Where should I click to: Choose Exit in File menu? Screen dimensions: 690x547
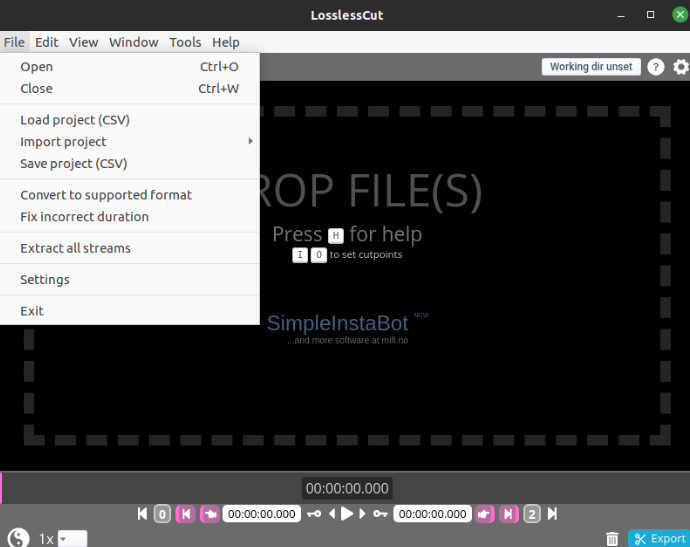pyautogui.click(x=130, y=311)
